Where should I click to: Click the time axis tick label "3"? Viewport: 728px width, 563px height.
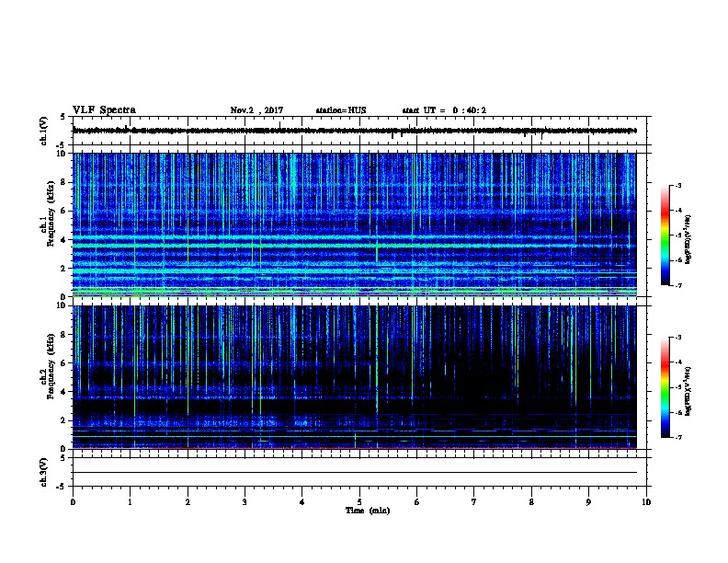point(245,502)
